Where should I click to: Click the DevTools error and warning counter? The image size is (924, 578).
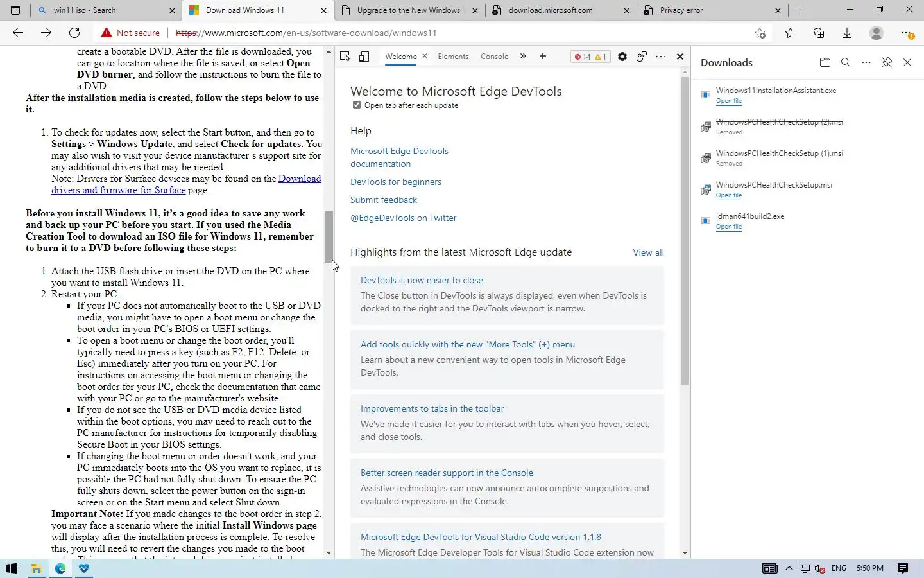pos(590,57)
